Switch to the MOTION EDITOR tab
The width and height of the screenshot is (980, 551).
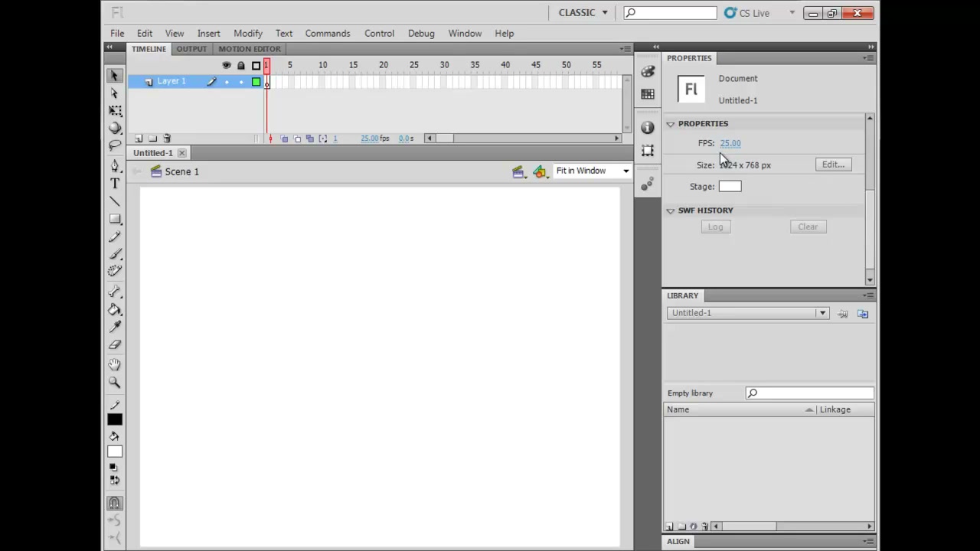click(x=250, y=49)
